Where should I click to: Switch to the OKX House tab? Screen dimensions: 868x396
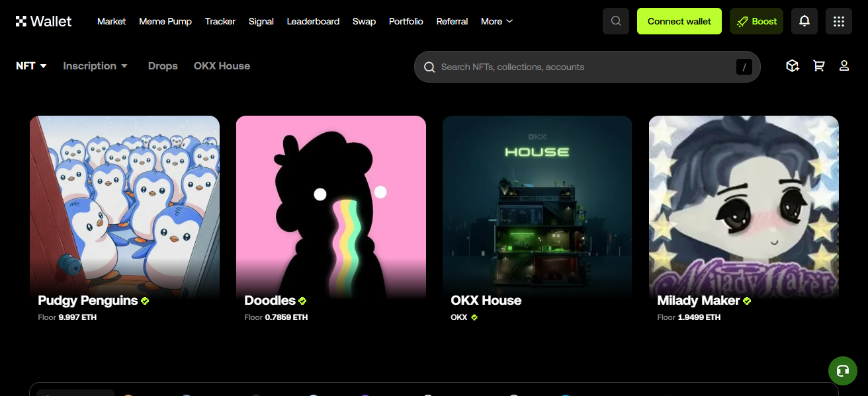pyautogui.click(x=222, y=66)
